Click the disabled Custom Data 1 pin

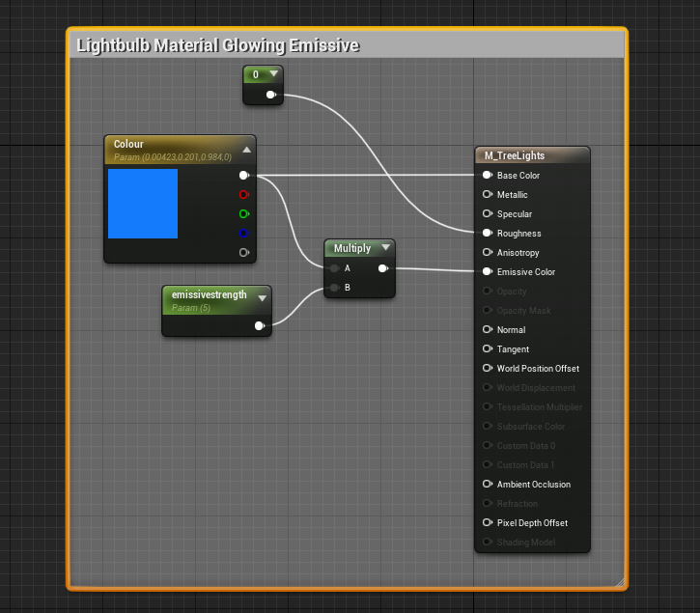[x=487, y=464]
